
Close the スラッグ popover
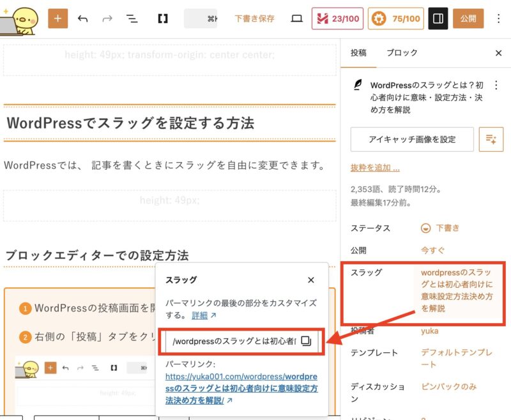[311, 280]
